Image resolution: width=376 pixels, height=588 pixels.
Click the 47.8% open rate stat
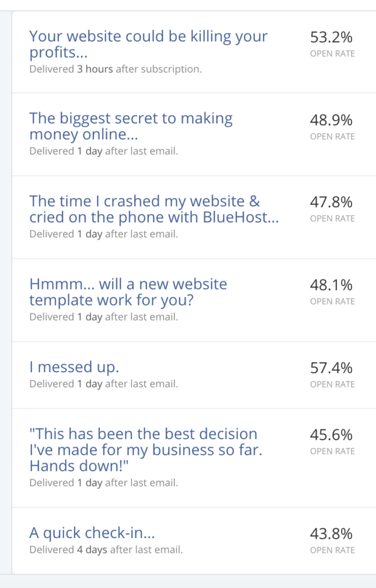(331, 203)
